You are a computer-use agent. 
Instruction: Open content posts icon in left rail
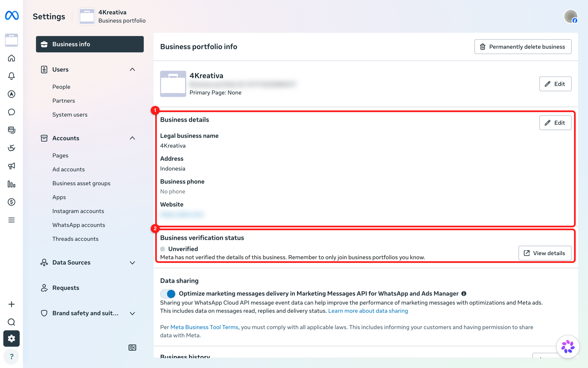[x=11, y=130]
